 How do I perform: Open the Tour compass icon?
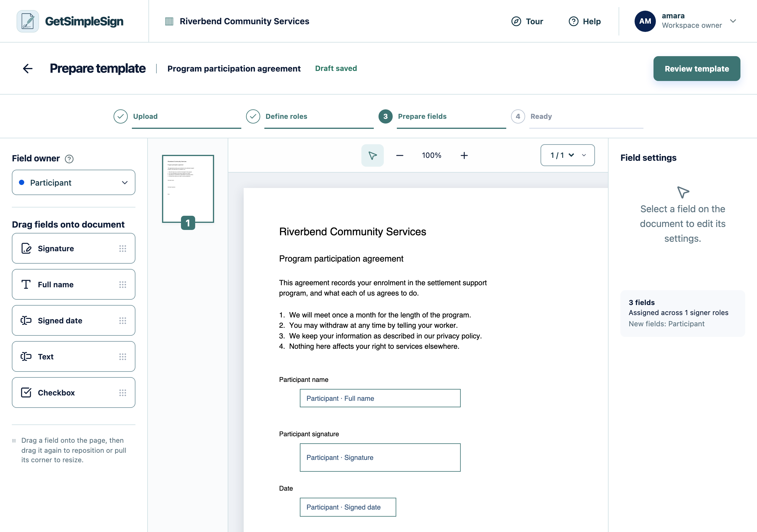click(516, 21)
